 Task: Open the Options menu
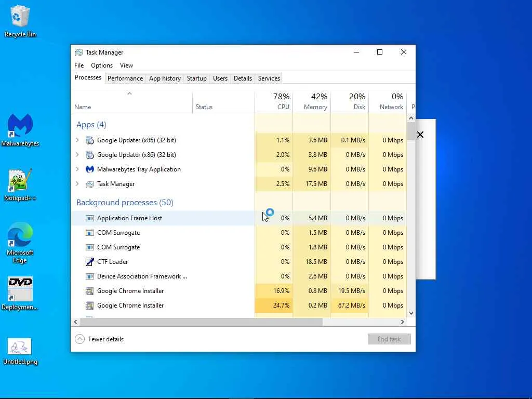coord(102,65)
